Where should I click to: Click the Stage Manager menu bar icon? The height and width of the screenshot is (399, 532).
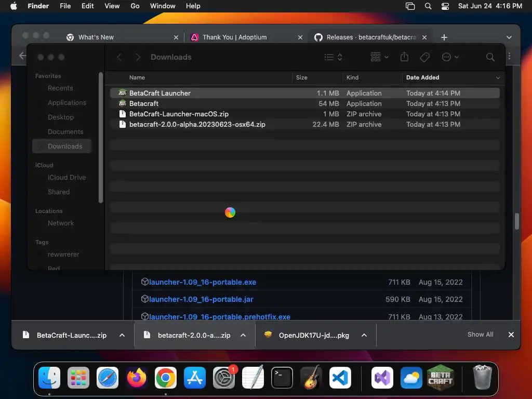[x=410, y=6]
